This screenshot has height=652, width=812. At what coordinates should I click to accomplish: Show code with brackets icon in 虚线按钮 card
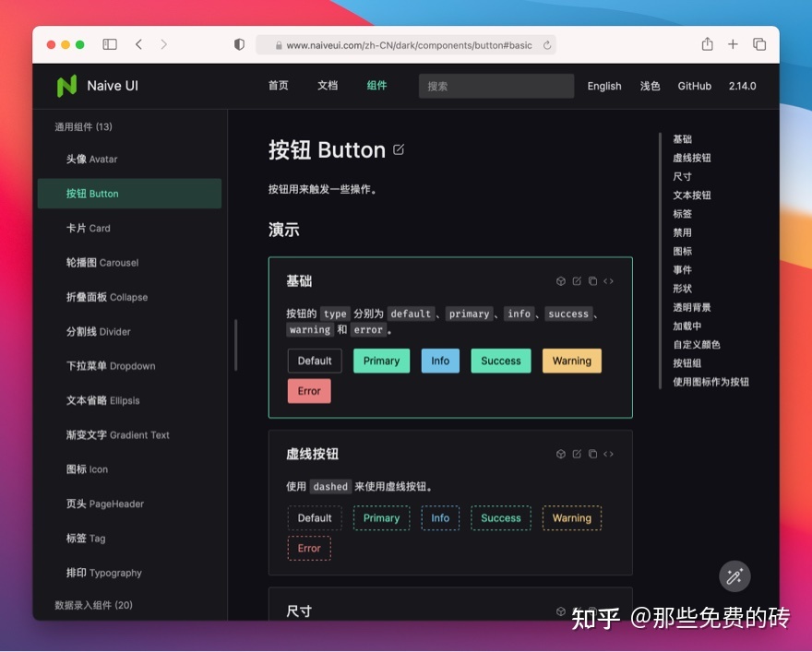(608, 454)
